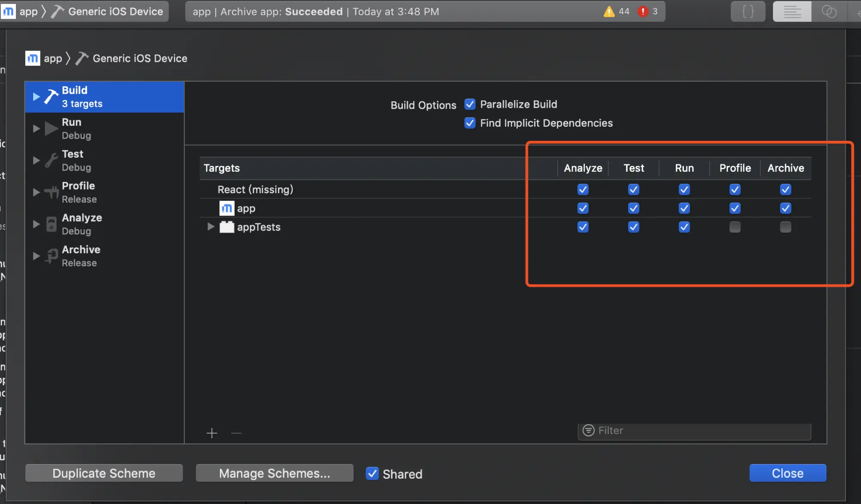
Task: Click the warning triangle icon showing 44
Action: click(609, 12)
